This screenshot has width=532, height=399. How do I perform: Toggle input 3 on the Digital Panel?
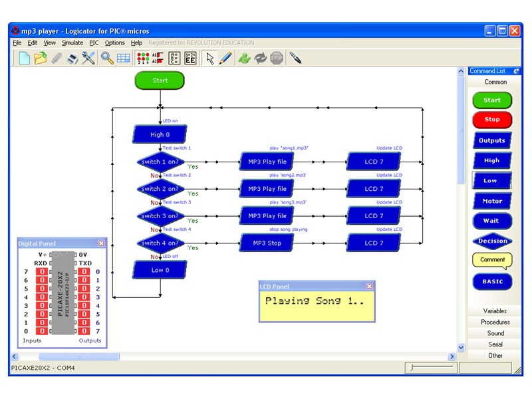coord(42,306)
